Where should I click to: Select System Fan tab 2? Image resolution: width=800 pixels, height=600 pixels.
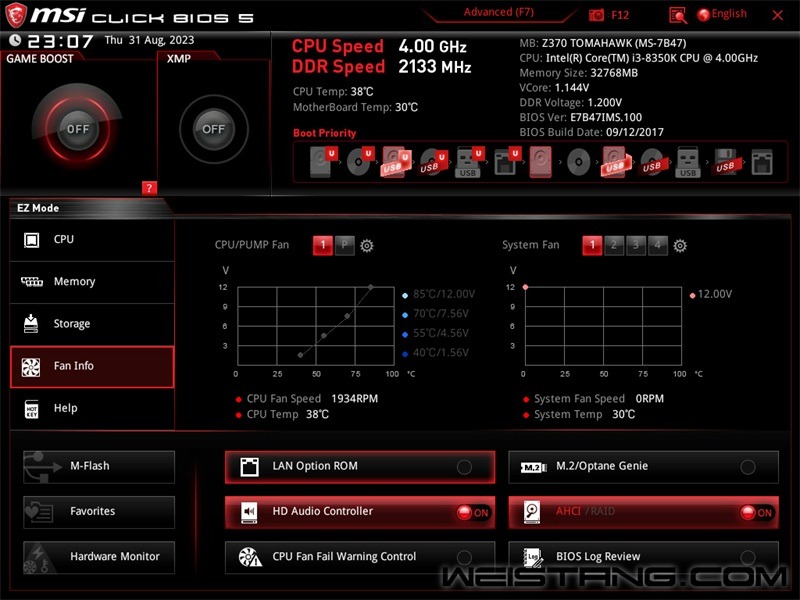pos(614,245)
